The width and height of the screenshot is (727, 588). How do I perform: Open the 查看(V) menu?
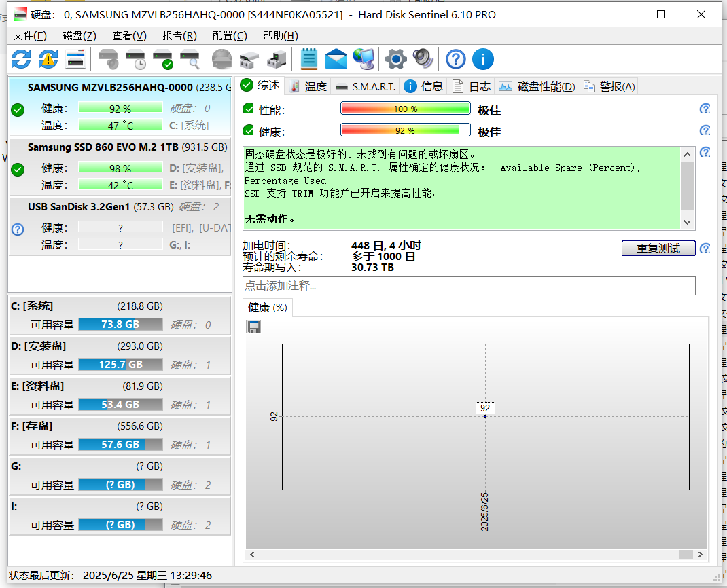click(x=129, y=36)
